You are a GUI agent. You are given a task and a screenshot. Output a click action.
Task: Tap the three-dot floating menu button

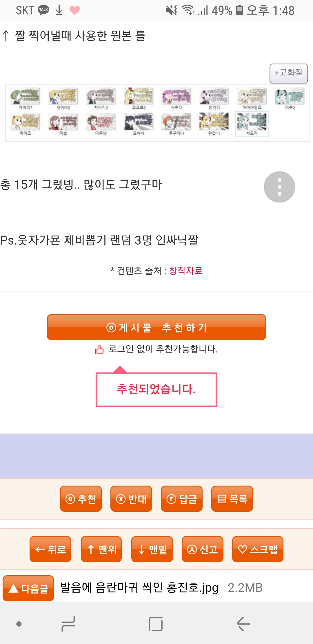(x=279, y=187)
